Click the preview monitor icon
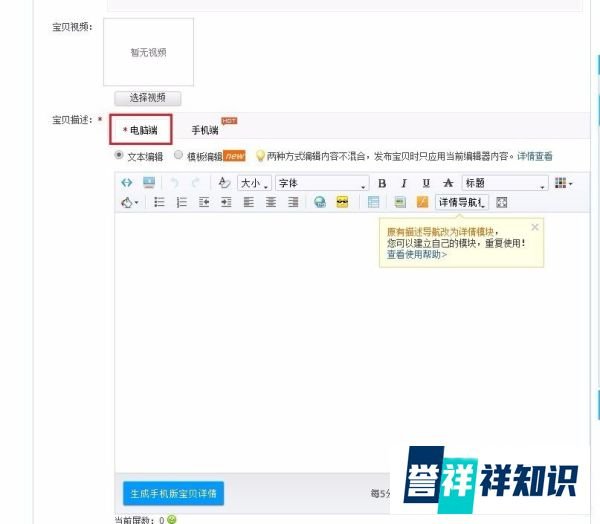 click(x=149, y=183)
